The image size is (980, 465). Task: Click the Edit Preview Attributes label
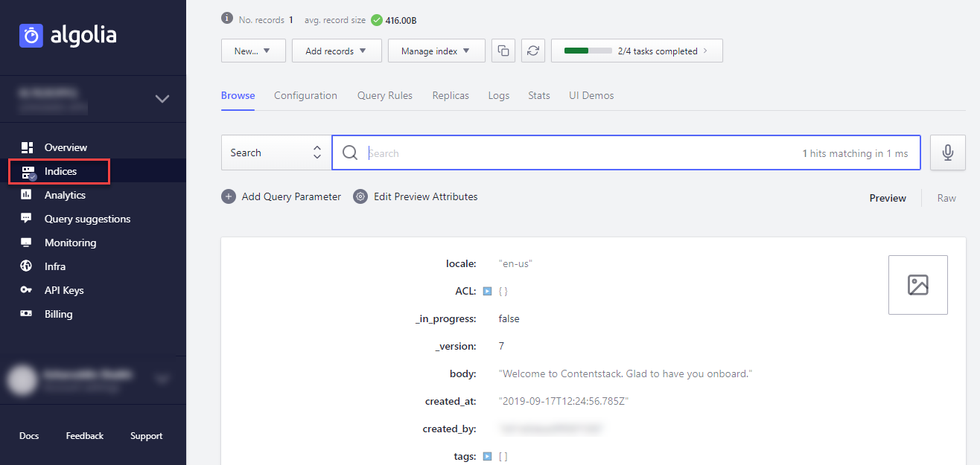(426, 197)
